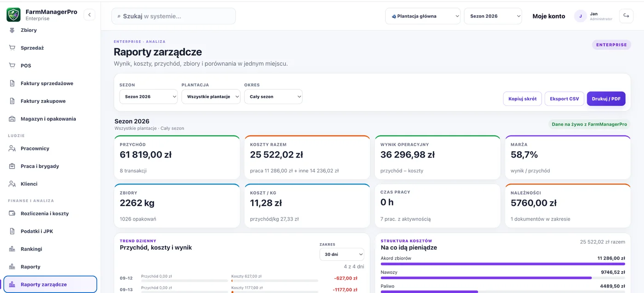Click the search magnifier icon
The width and height of the screenshot is (644, 293).
pyautogui.click(x=119, y=16)
